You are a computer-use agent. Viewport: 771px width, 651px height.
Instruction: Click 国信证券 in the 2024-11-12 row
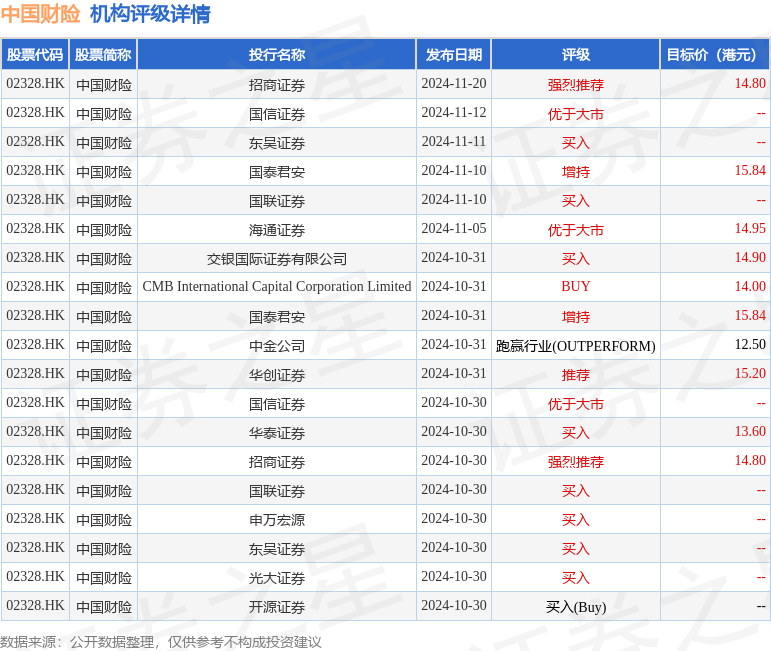(x=277, y=114)
